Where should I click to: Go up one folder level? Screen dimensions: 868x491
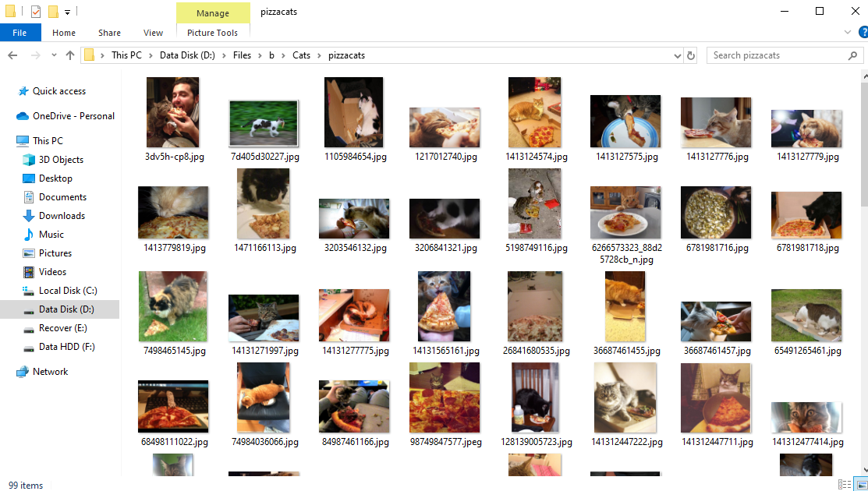[x=69, y=55]
